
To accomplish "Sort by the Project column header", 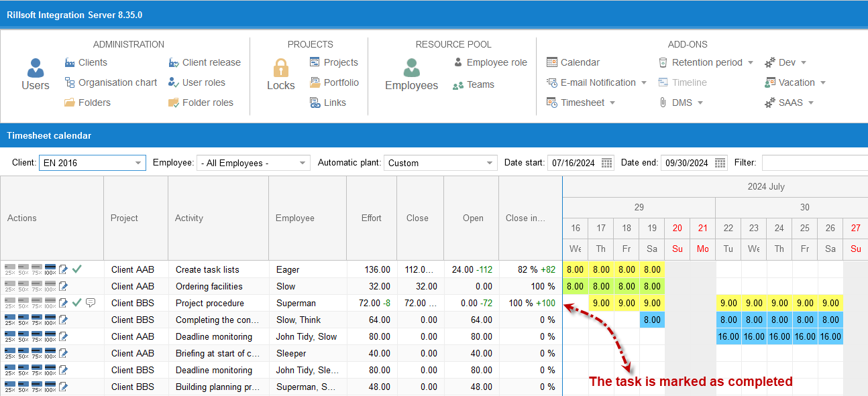I will pyautogui.click(x=135, y=218).
